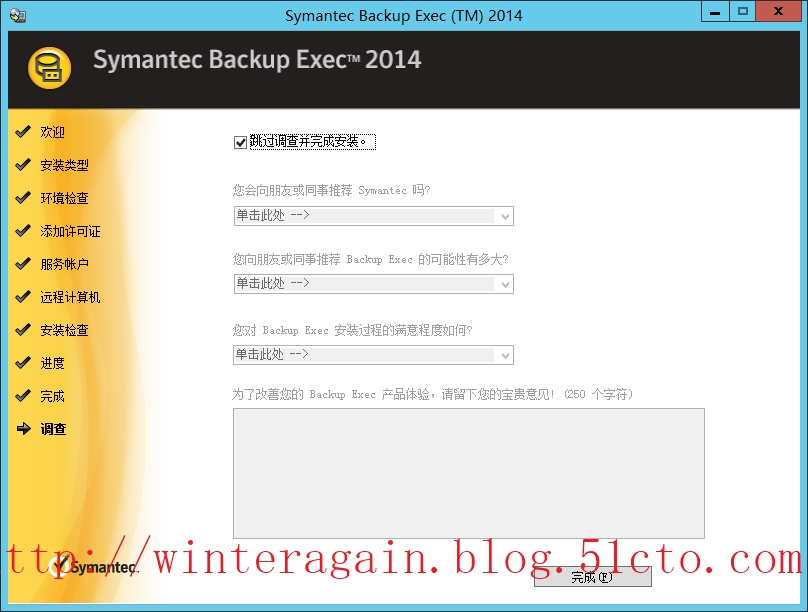808x612 pixels.
Task: Click the question about Backup Exec 安装过程的满意程度
Action: coord(352,330)
